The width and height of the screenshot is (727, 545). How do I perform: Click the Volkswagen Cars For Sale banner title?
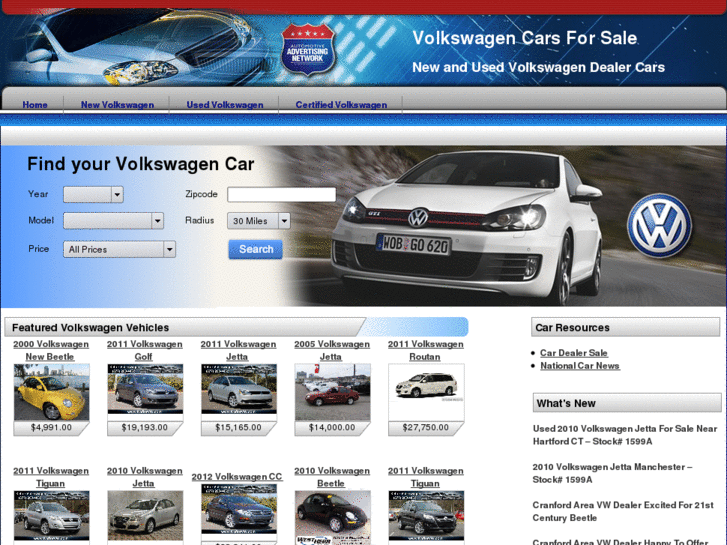(524, 38)
